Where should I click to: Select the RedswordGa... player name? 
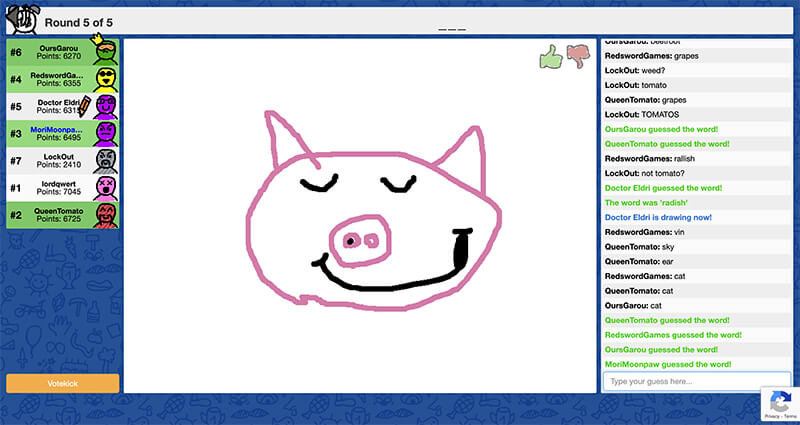click(x=56, y=75)
